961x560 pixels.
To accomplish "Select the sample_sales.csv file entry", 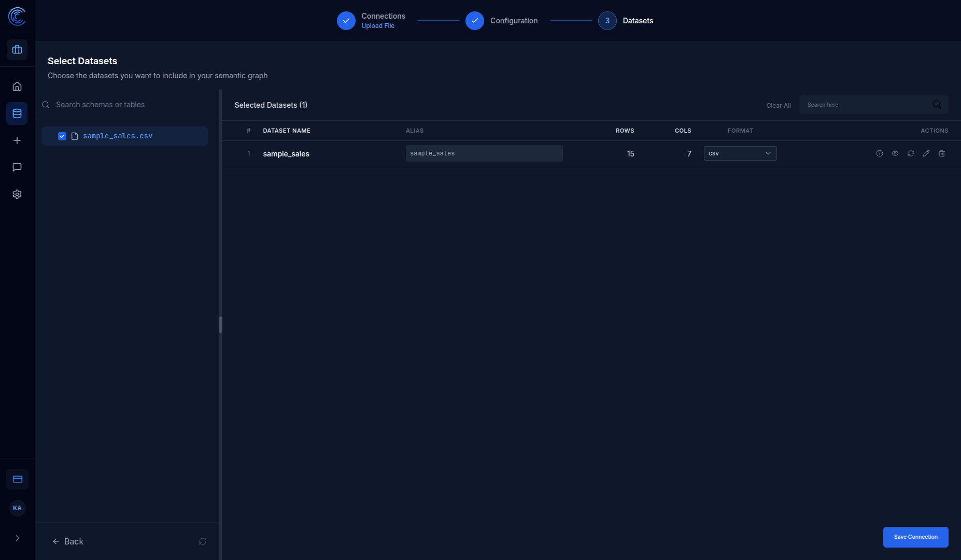I will pyautogui.click(x=124, y=136).
